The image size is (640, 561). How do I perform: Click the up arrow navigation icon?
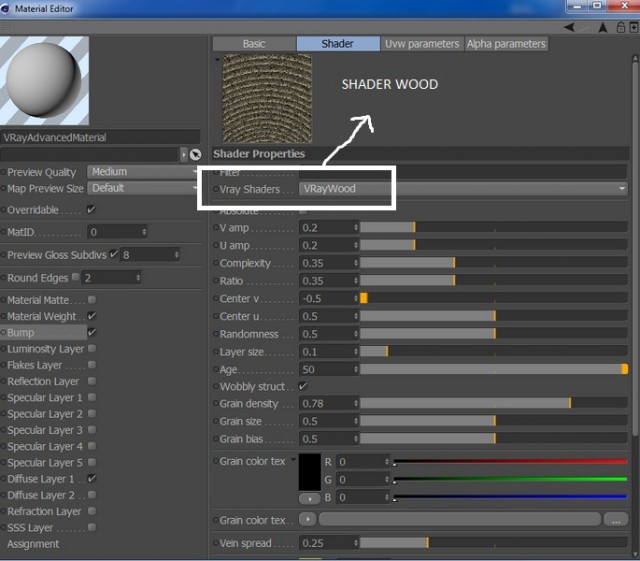[602, 27]
